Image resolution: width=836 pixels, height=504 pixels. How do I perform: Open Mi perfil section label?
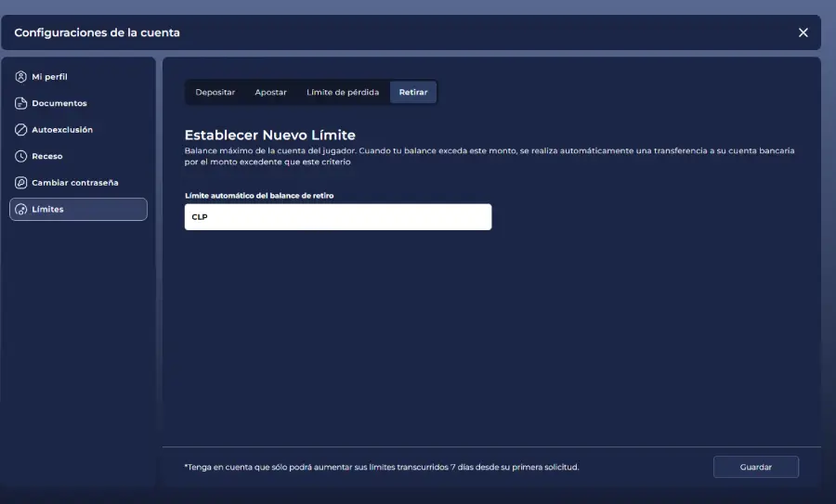[49, 77]
